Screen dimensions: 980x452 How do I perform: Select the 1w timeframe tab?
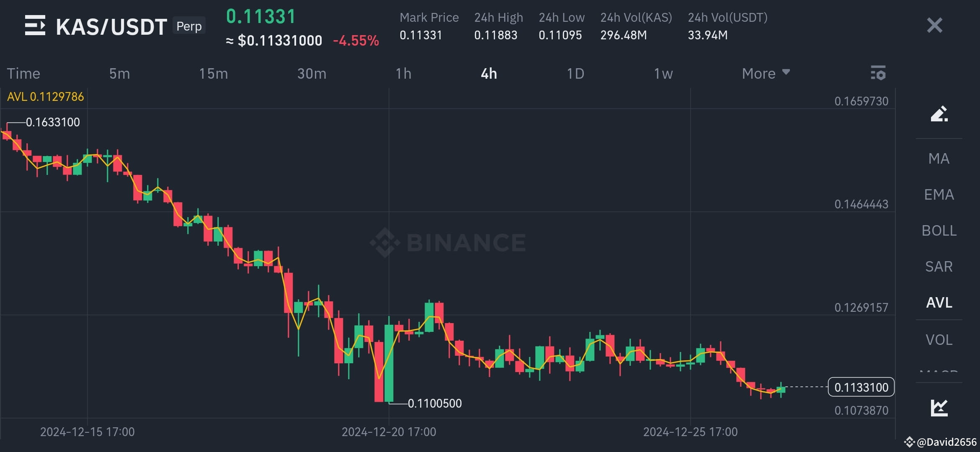pyautogui.click(x=663, y=74)
